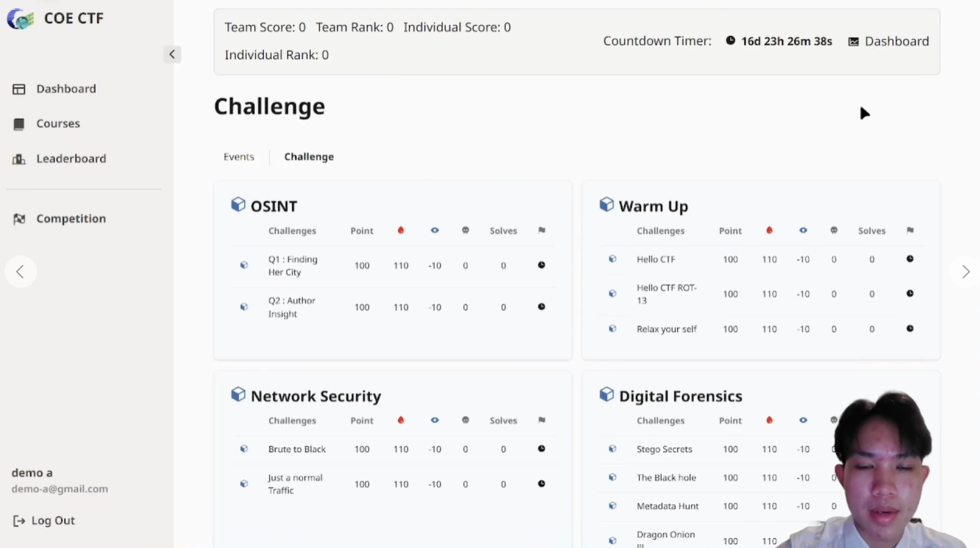Screen dimensions: 980x548
Task: Open the Dashboard link beside the countdown
Action: click(x=888, y=41)
